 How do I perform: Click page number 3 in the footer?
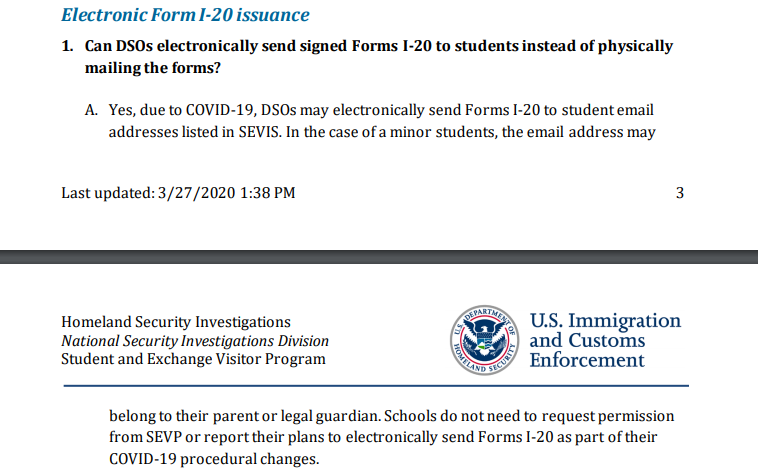(x=680, y=193)
